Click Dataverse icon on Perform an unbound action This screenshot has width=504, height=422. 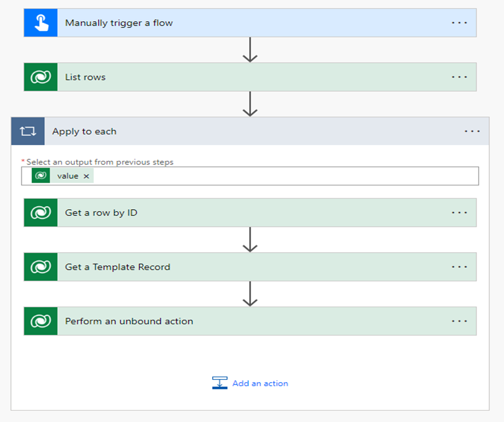click(40, 321)
